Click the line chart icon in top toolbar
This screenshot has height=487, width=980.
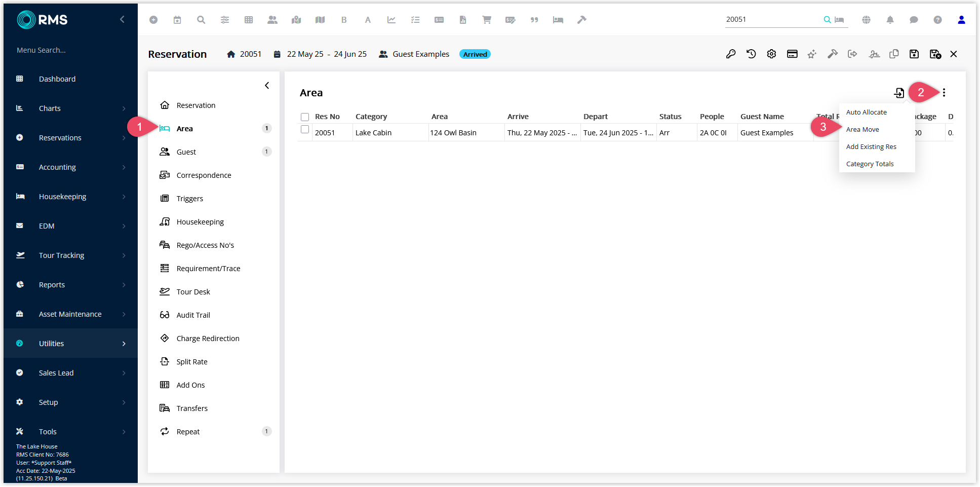pyautogui.click(x=391, y=20)
